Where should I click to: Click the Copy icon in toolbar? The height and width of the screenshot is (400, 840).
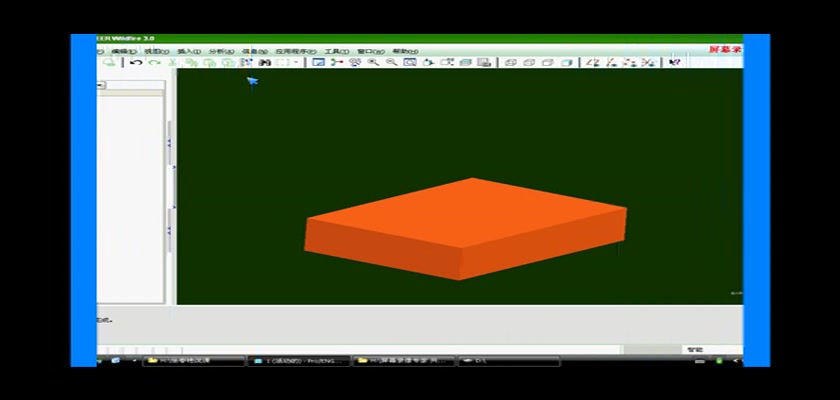[x=191, y=63]
